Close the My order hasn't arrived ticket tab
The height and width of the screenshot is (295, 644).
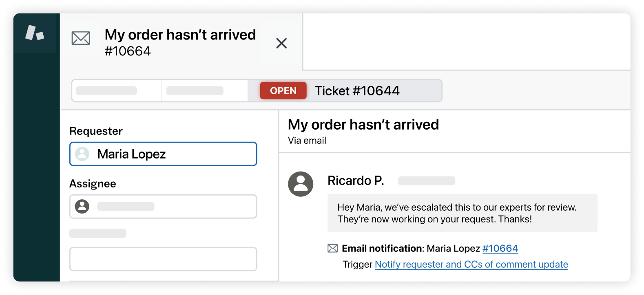click(281, 43)
